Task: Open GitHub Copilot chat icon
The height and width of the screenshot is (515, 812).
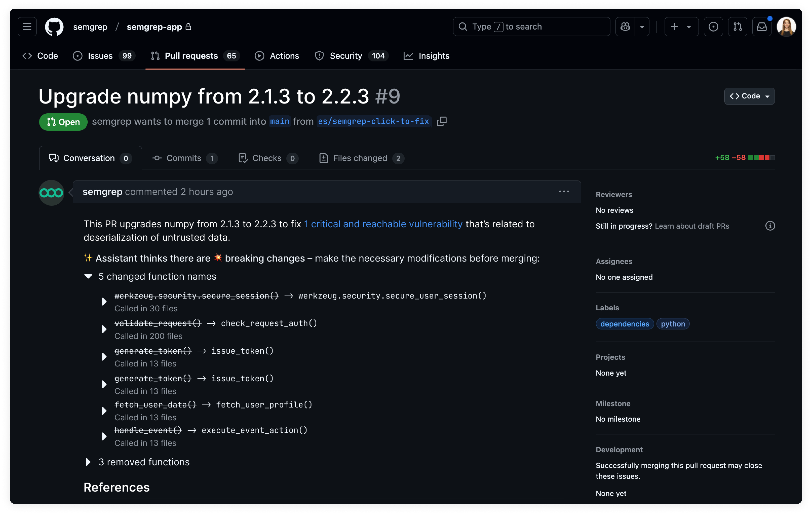Action: (626, 27)
